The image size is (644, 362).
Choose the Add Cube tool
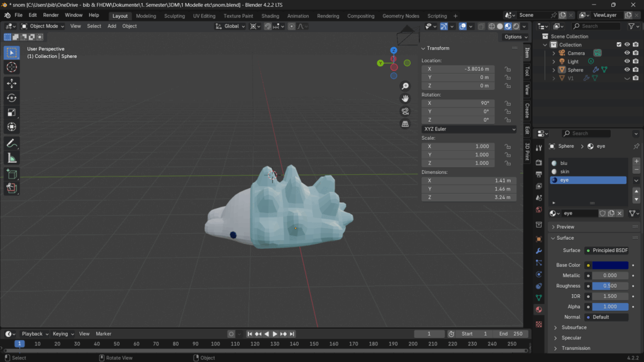point(11,173)
